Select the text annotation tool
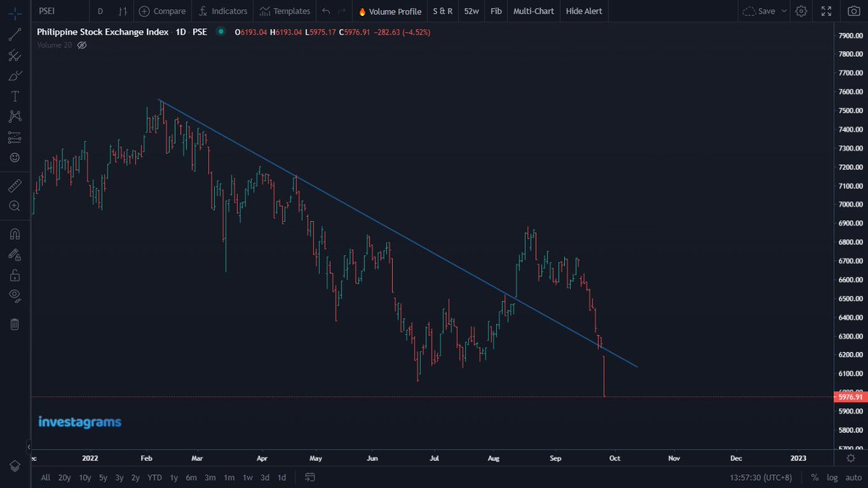The height and width of the screenshot is (488, 868). point(14,96)
